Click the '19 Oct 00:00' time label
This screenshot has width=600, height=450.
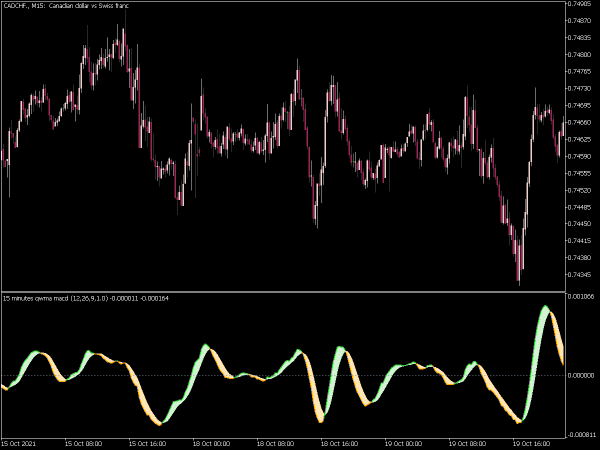[x=403, y=443]
